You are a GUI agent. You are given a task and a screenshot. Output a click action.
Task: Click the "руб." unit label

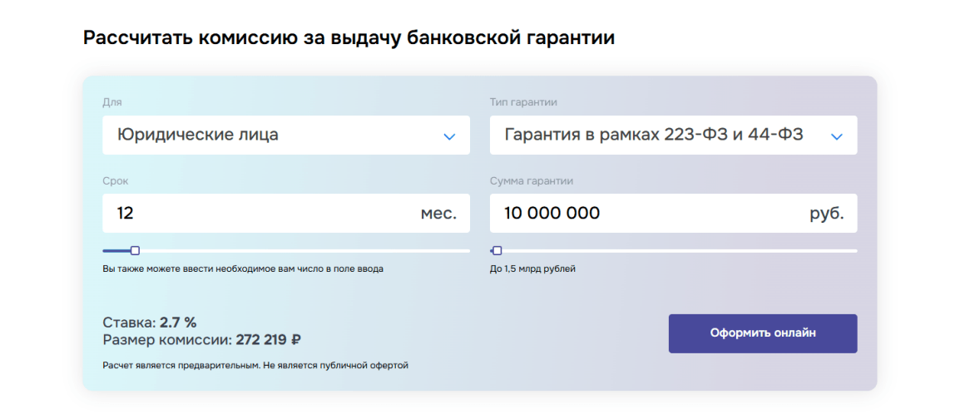pyautogui.click(x=826, y=214)
